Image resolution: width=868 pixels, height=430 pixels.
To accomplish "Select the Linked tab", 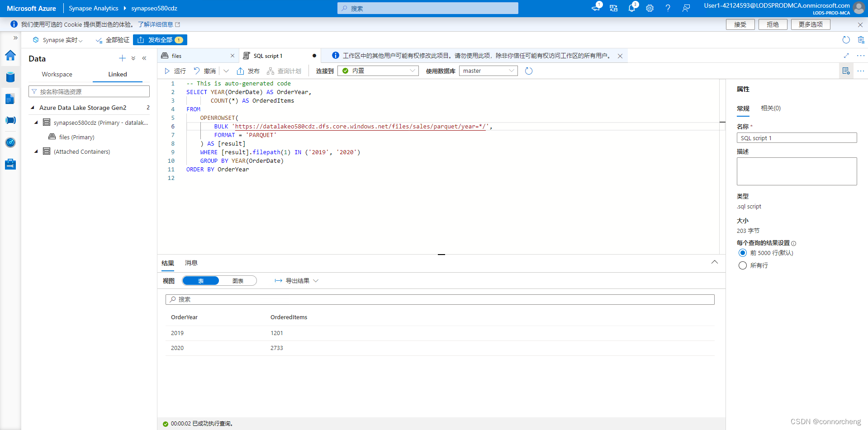I will 118,74.
